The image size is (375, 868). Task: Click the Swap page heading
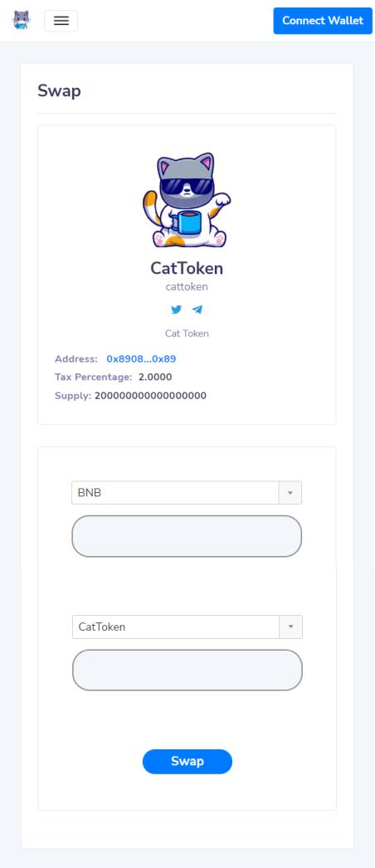59,90
